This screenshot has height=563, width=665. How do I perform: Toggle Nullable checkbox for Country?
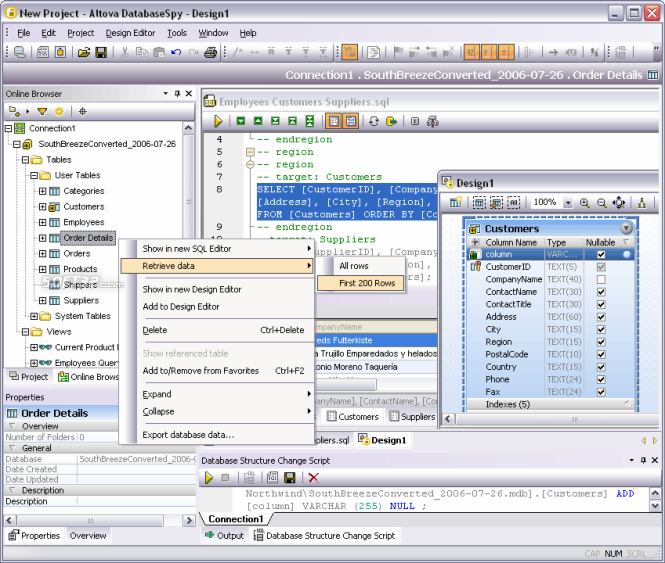click(x=601, y=367)
